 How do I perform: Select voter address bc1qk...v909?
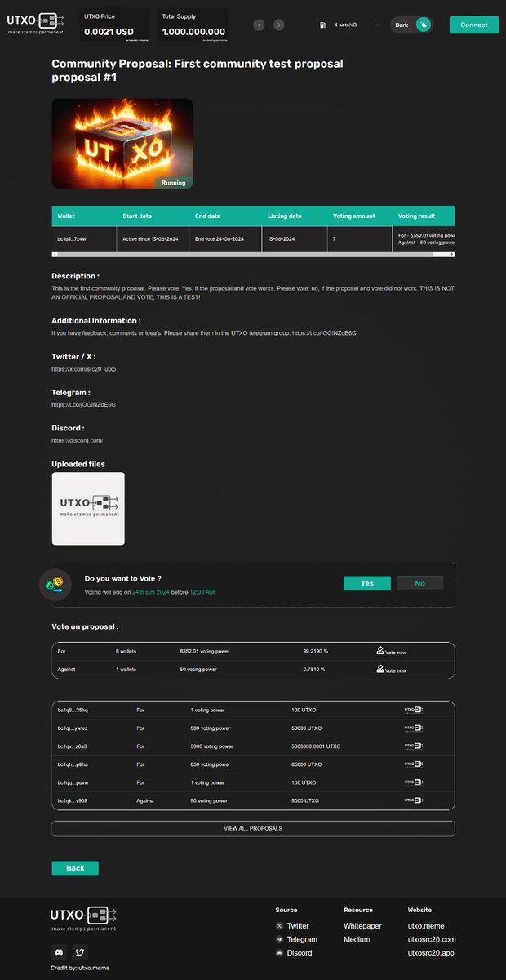(72, 800)
